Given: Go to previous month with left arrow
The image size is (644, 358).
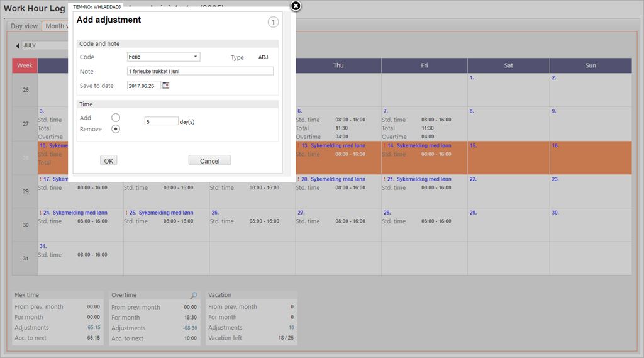Looking at the screenshot, I should [18, 46].
